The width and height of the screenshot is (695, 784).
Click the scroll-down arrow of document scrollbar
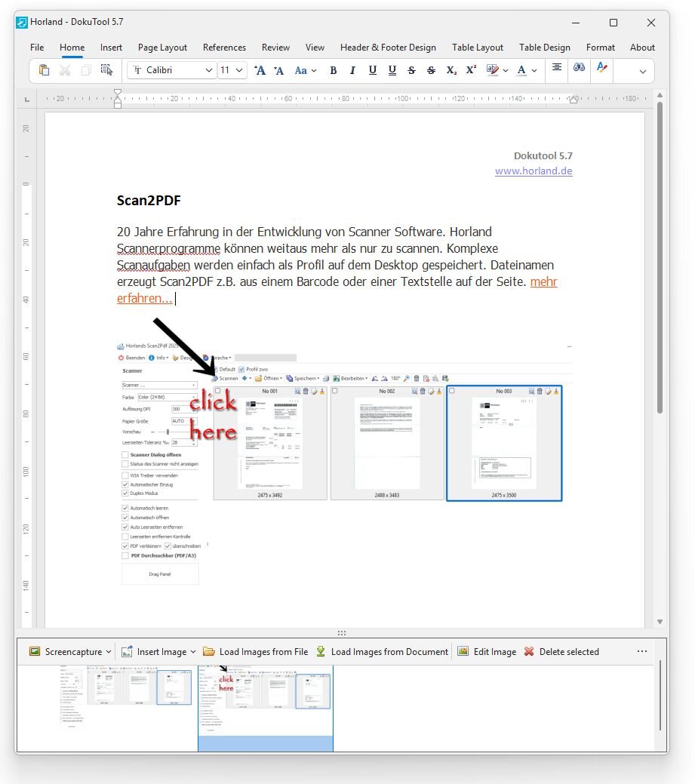[660, 622]
